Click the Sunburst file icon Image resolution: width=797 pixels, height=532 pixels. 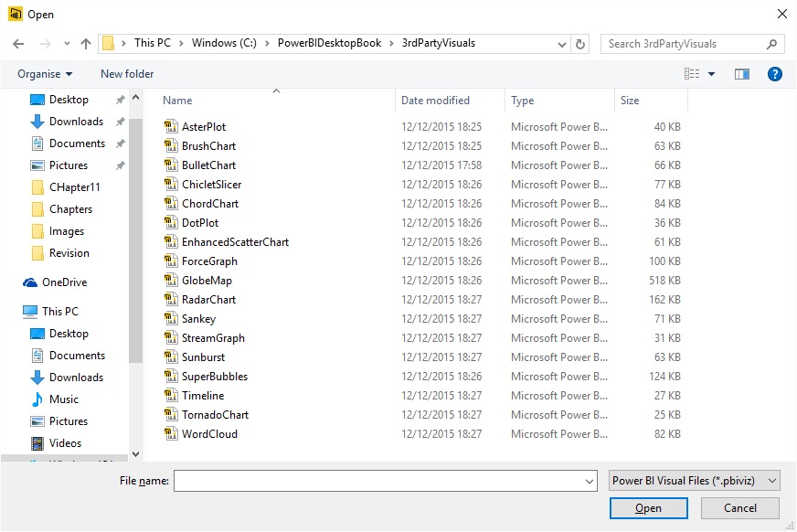tap(171, 357)
